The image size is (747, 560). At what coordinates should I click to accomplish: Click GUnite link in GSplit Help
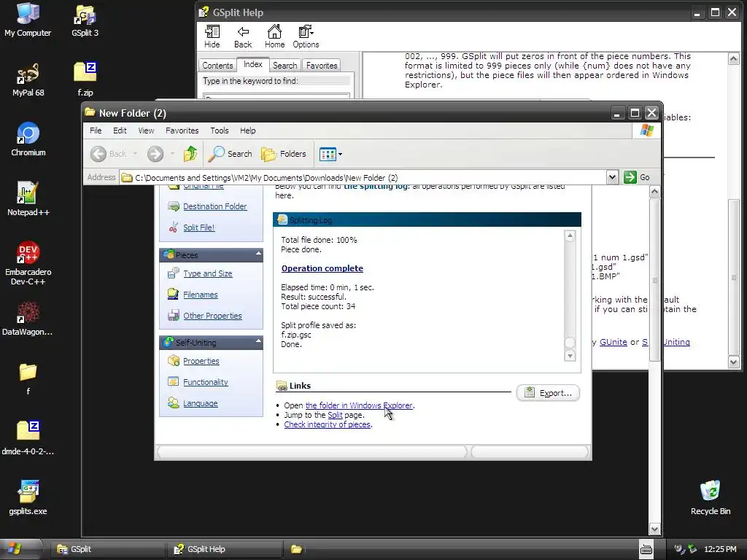(x=613, y=342)
